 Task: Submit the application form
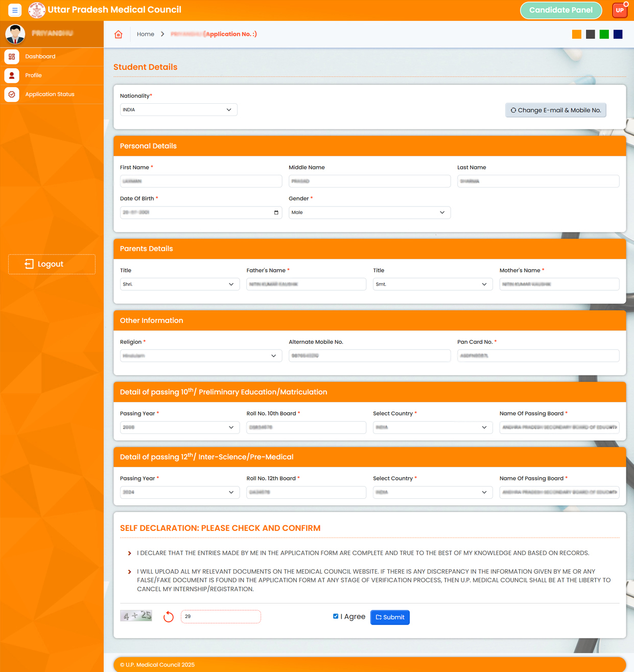(390, 617)
